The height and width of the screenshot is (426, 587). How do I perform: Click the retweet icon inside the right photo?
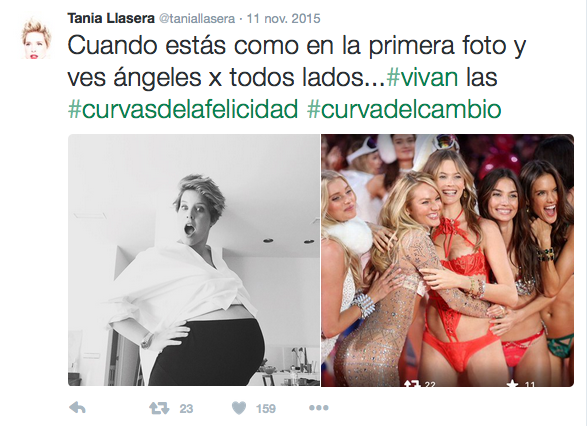pyautogui.click(x=413, y=383)
